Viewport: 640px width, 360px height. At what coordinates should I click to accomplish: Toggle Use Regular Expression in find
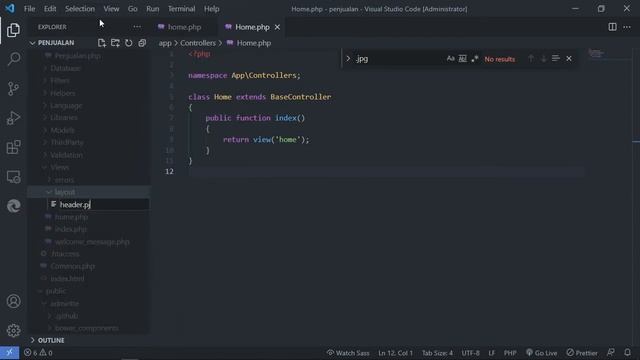[474, 59]
